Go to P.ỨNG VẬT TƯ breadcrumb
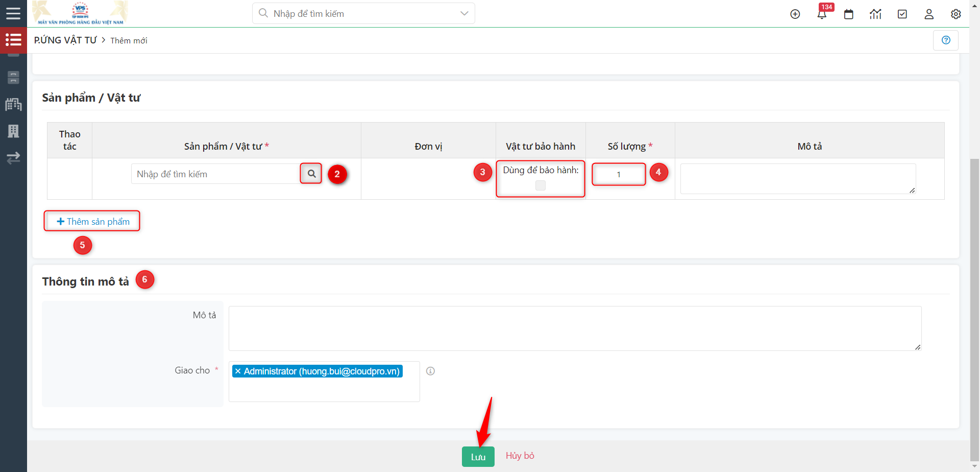The image size is (980, 472). (x=65, y=40)
